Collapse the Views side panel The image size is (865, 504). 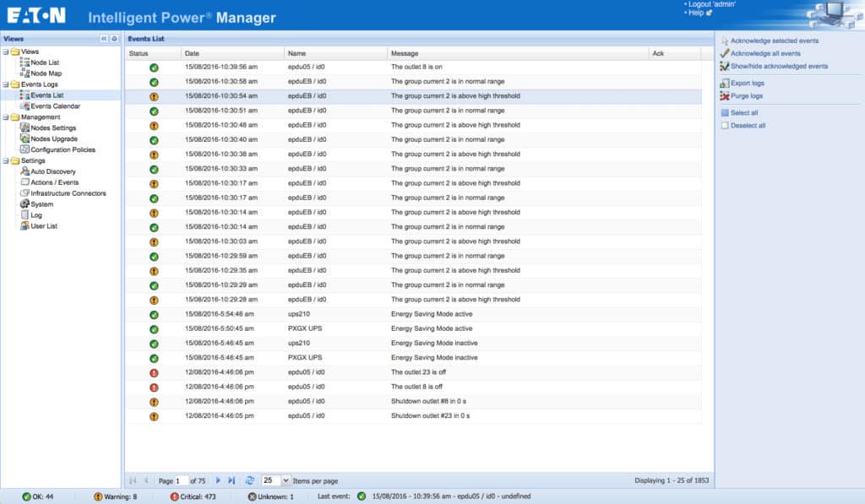pyautogui.click(x=104, y=39)
